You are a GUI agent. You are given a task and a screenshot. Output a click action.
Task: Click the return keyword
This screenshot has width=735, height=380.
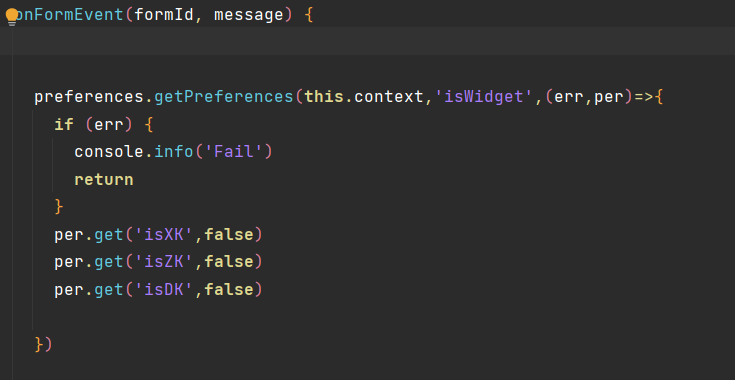[x=104, y=179]
